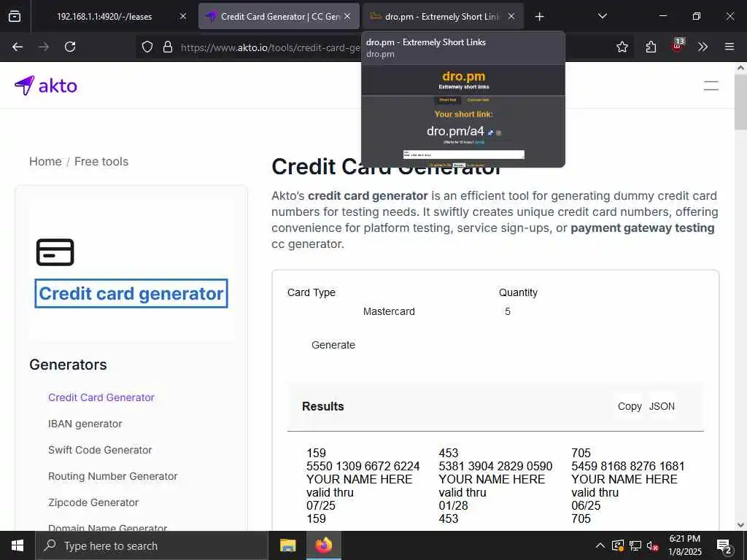Bookmark this page with the star
This screenshot has height=560, width=747.
point(622,47)
